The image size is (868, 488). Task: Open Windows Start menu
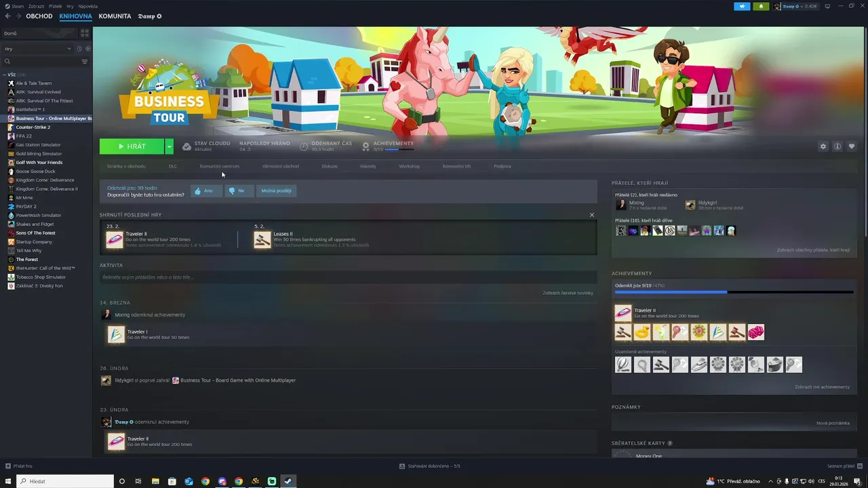pyautogui.click(x=8, y=481)
